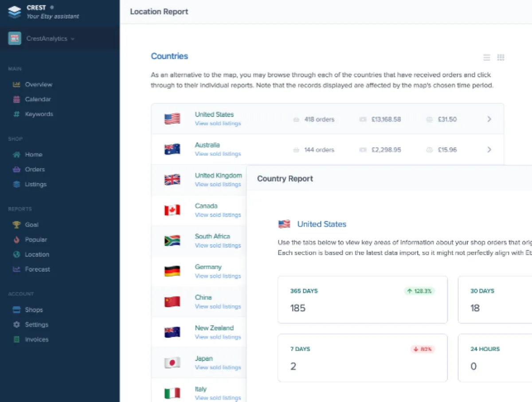
Task: Click the 365 DAYS stat card
Action: coord(362,300)
